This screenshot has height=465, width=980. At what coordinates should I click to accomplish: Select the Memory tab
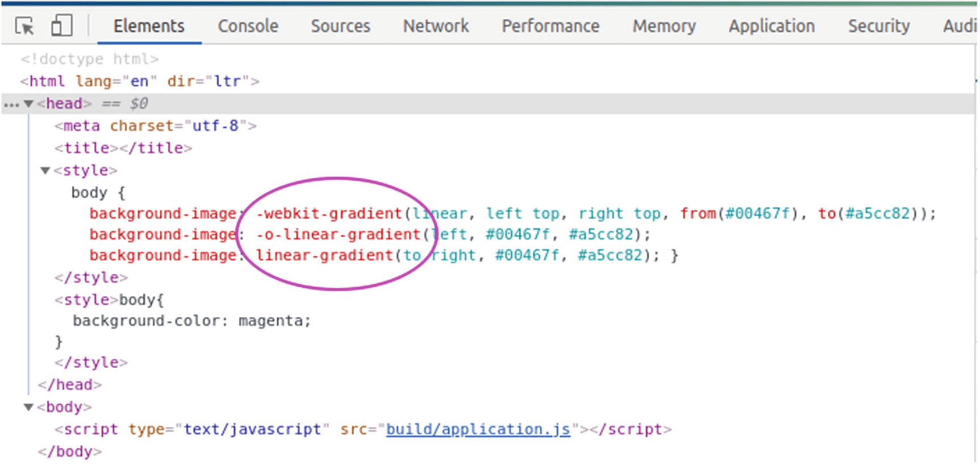(x=664, y=26)
